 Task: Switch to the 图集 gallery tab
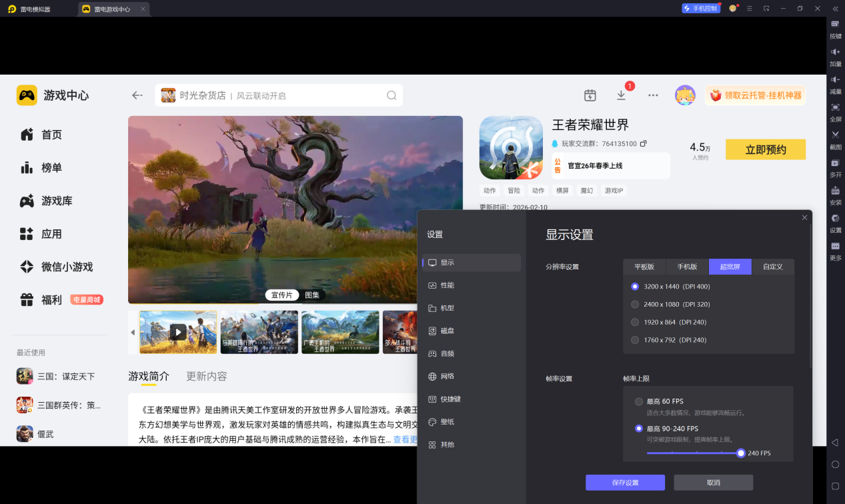coord(312,295)
